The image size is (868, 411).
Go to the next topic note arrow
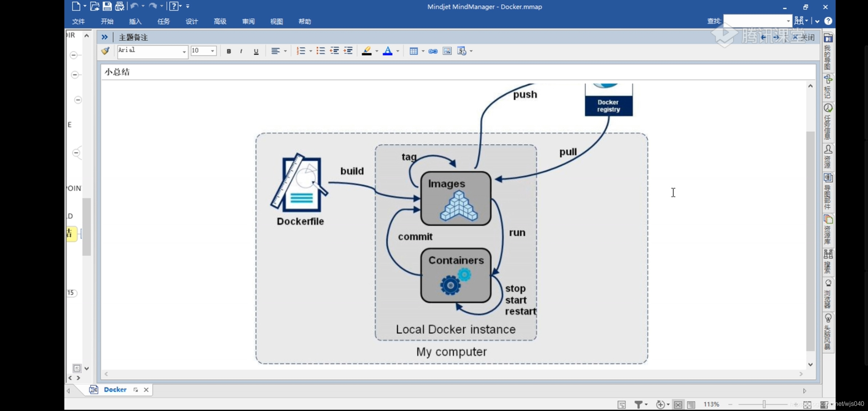click(776, 37)
